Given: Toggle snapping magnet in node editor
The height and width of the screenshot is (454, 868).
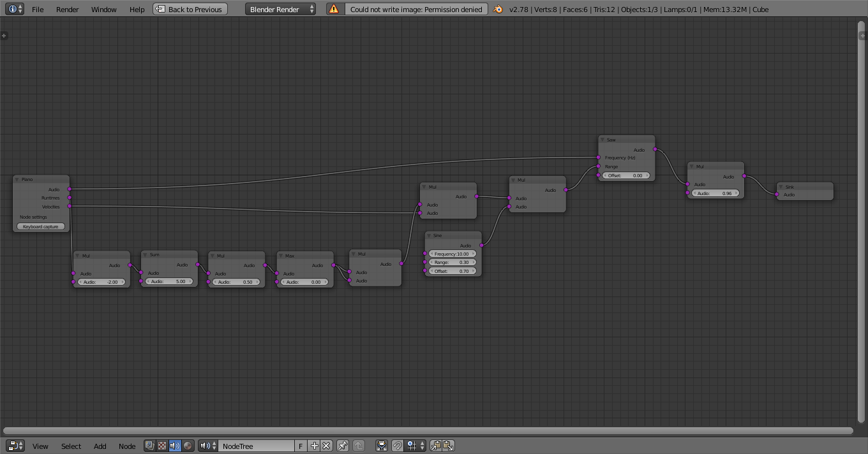Looking at the screenshot, I should coord(397,446).
